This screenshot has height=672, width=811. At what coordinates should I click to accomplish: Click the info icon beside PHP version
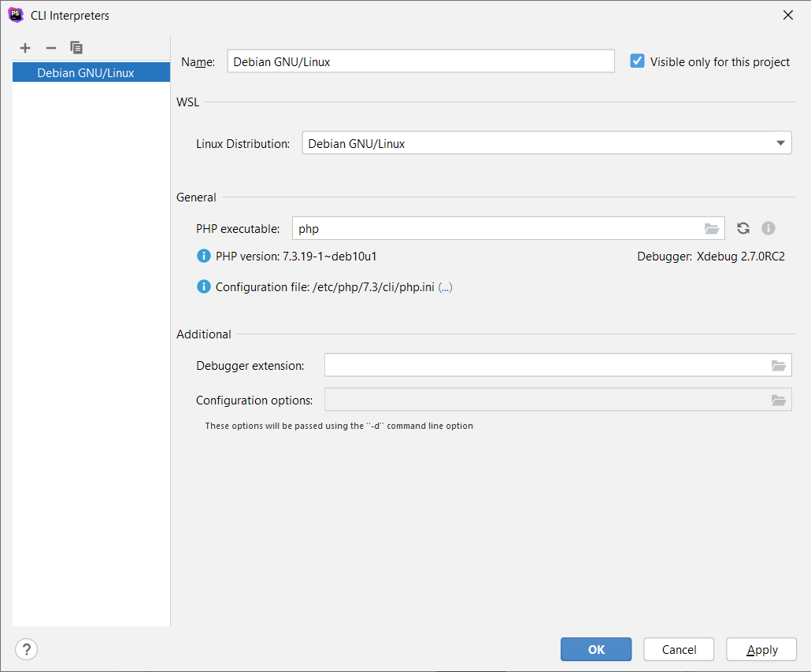[x=204, y=256]
